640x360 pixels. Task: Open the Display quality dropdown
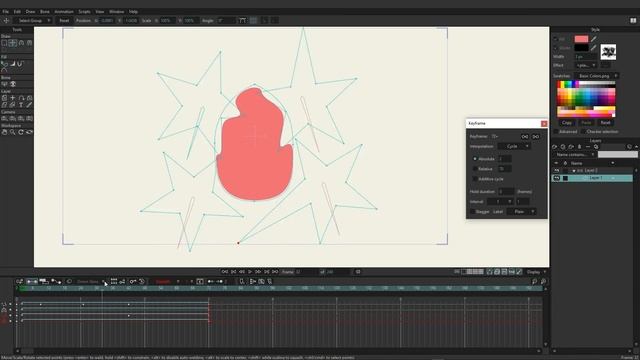tap(536, 272)
